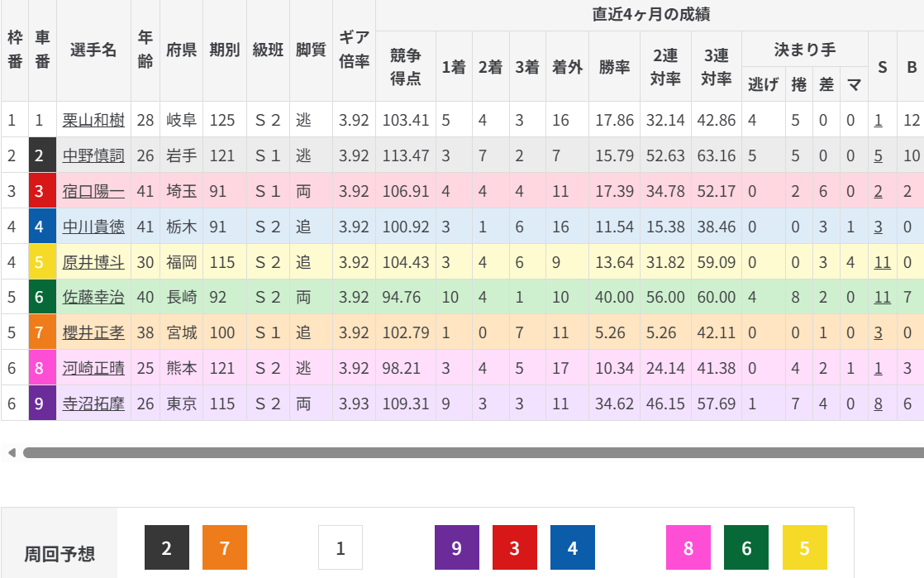924x578 pixels.
Task: Click the white number 1 box in 周回予想
Action: pos(341,547)
